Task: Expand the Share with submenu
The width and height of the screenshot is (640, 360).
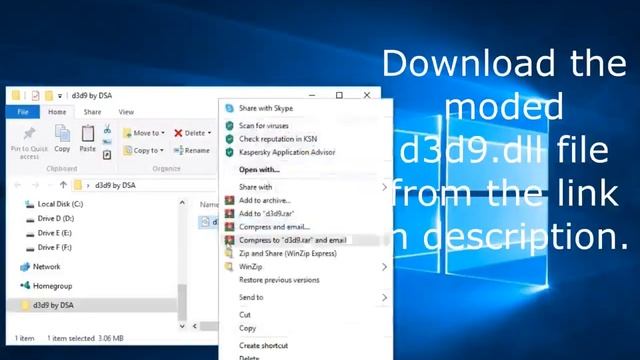Action: (x=306, y=187)
